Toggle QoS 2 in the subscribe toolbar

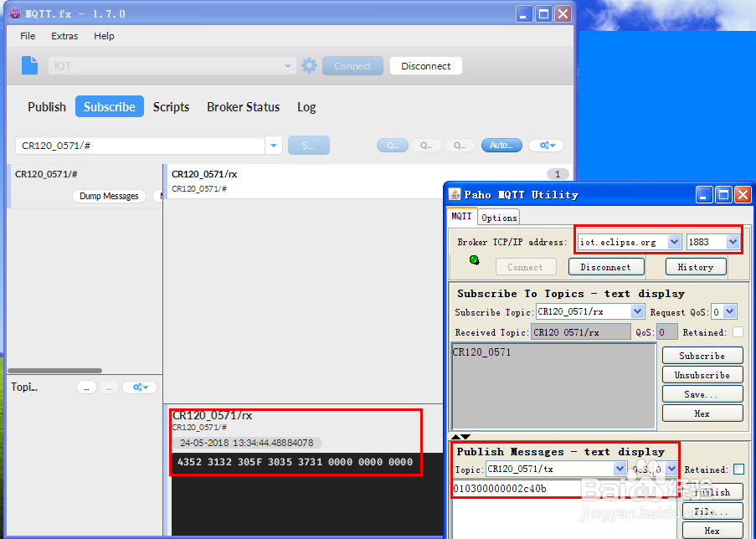(460, 145)
